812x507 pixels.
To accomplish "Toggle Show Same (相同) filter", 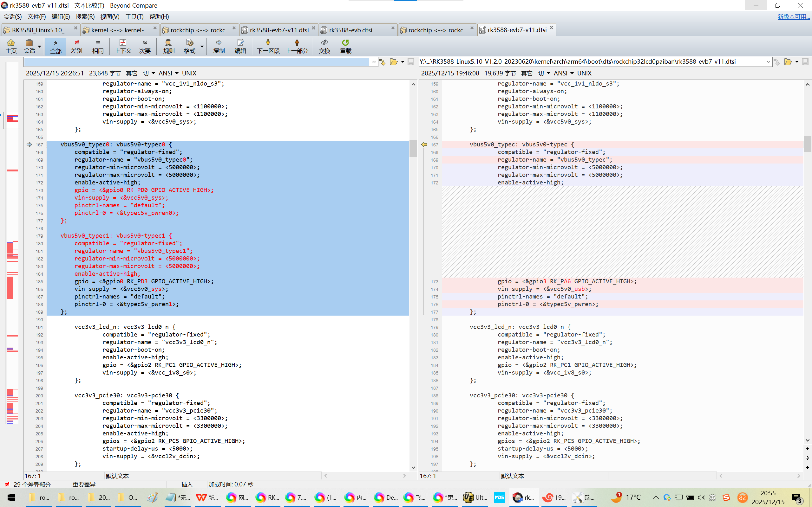I will tap(98, 46).
